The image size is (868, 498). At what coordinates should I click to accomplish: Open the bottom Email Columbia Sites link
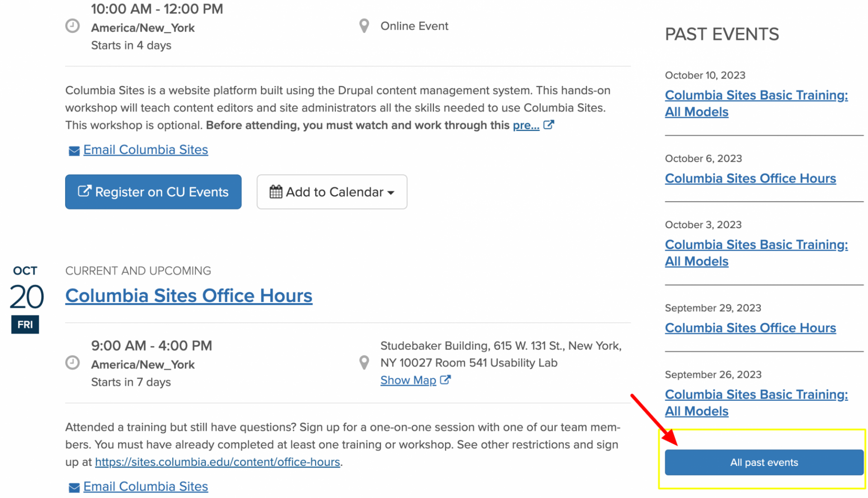pos(146,486)
